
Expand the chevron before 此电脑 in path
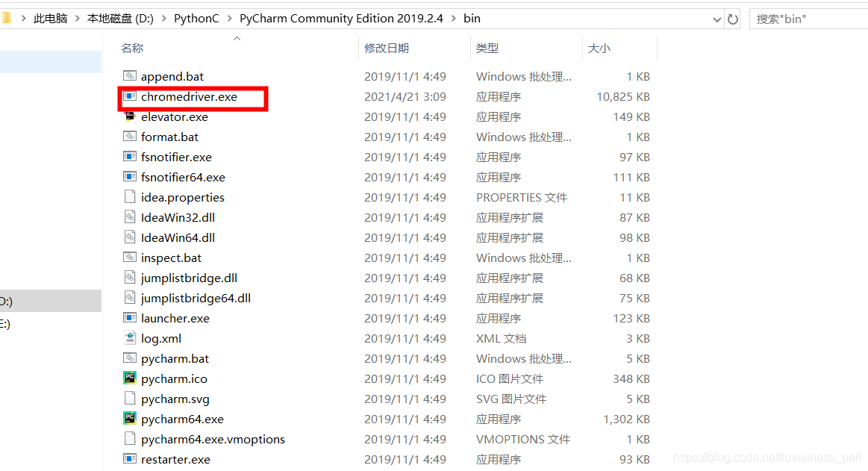tap(23, 19)
